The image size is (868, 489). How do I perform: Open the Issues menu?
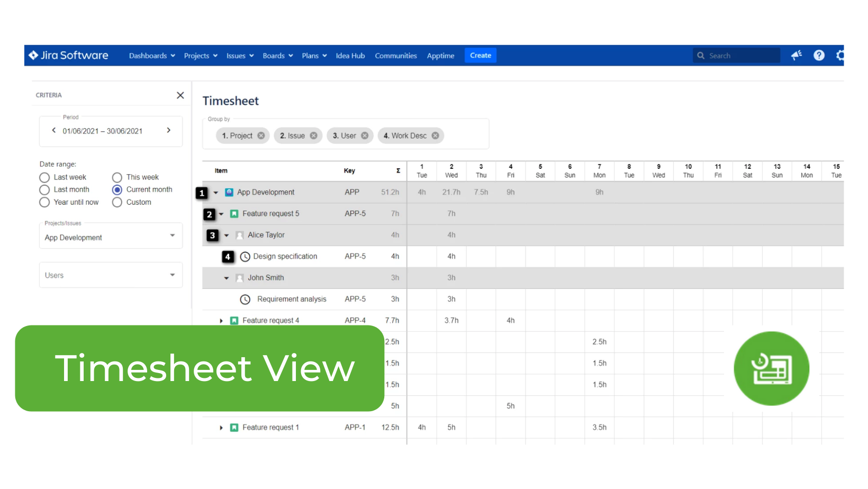[x=240, y=56]
